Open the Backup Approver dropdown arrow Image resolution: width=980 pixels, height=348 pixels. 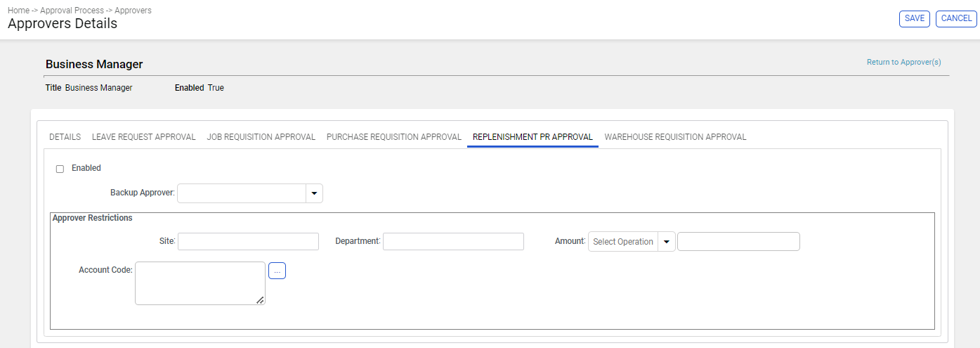tap(314, 193)
